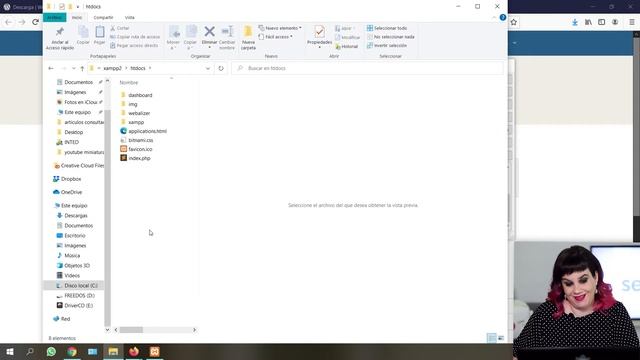This screenshot has height=360, width=640.
Task: Open Documentos in quick access
Action: click(75, 82)
